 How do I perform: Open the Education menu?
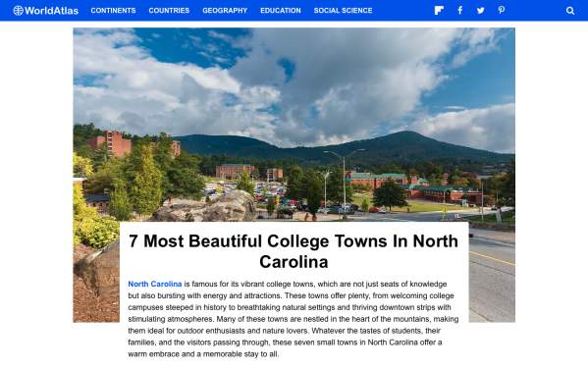tap(281, 11)
